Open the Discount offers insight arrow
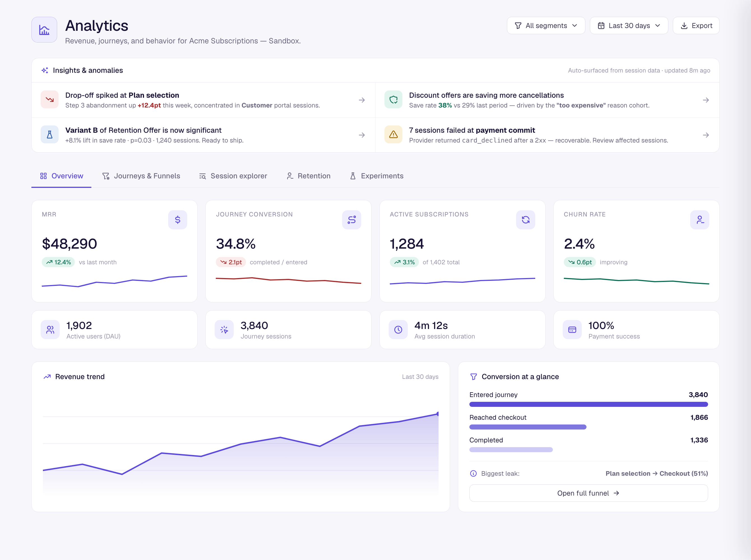The image size is (751, 560). [706, 100]
